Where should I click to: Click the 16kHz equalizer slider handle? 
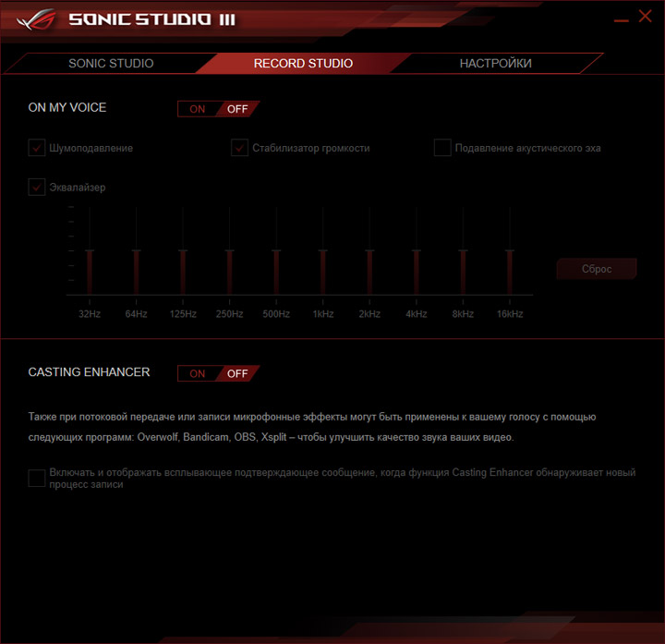point(509,251)
